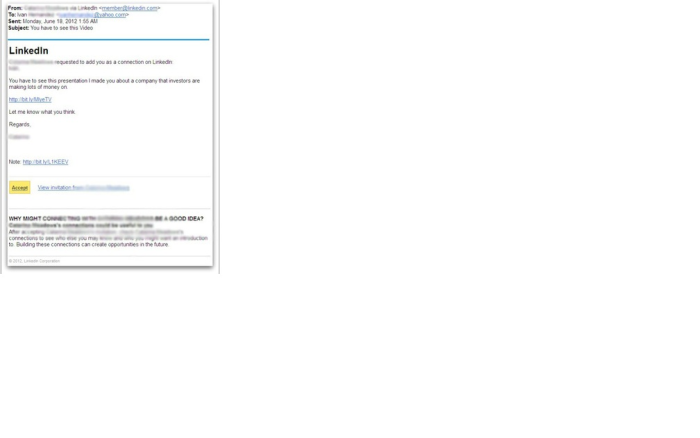The height and width of the screenshot is (438, 700).
Task: Click the 'Building these connections can create opportunities' sentence
Action: (92, 245)
